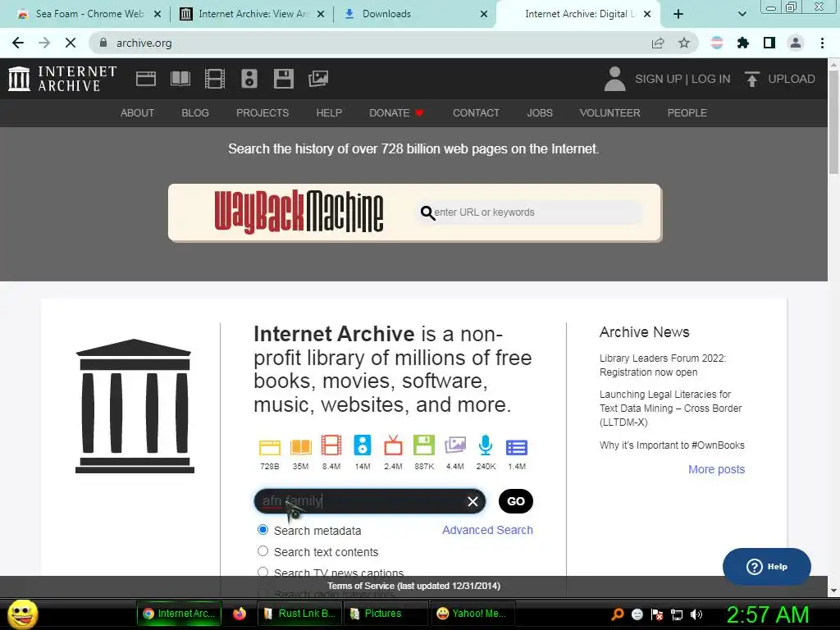840x630 pixels.
Task: Open Chrome profile avatar icon
Action: pos(796,43)
